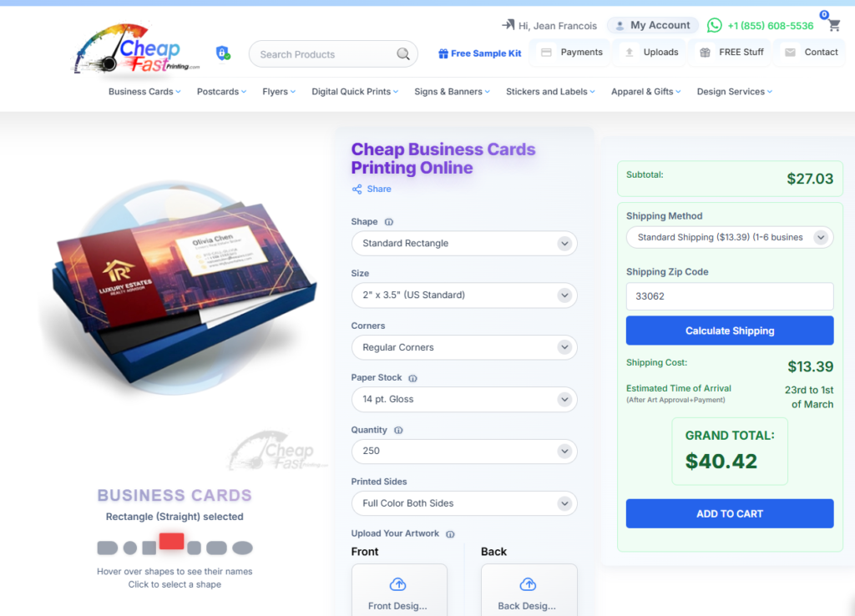This screenshot has width=855, height=616.
Task: Click the Front Design upload cloud icon
Action: coord(398,584)
